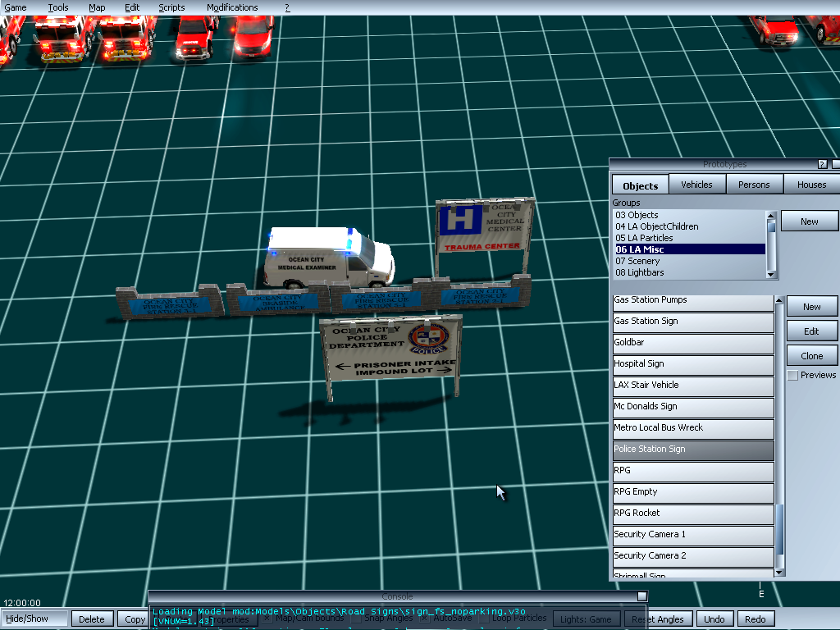Select the Security Camera 2 prototype
The height and width of the screenshot is (630, 840).
693,558
